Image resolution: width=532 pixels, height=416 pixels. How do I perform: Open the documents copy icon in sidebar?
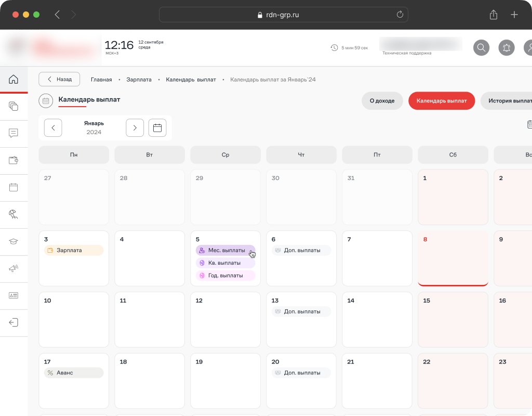click(14, 106)
